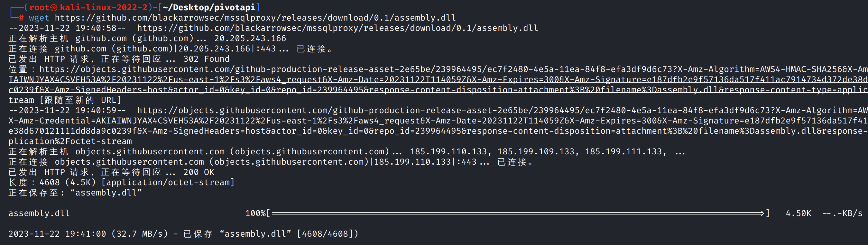Click the [application/octet-stream] content type
This screenshot has width=868, height=245.
[x=168, y=182]
